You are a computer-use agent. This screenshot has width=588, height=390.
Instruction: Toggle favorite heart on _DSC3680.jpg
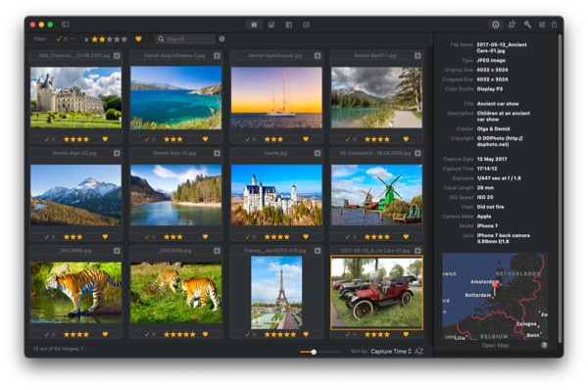(x=105, y=334)
